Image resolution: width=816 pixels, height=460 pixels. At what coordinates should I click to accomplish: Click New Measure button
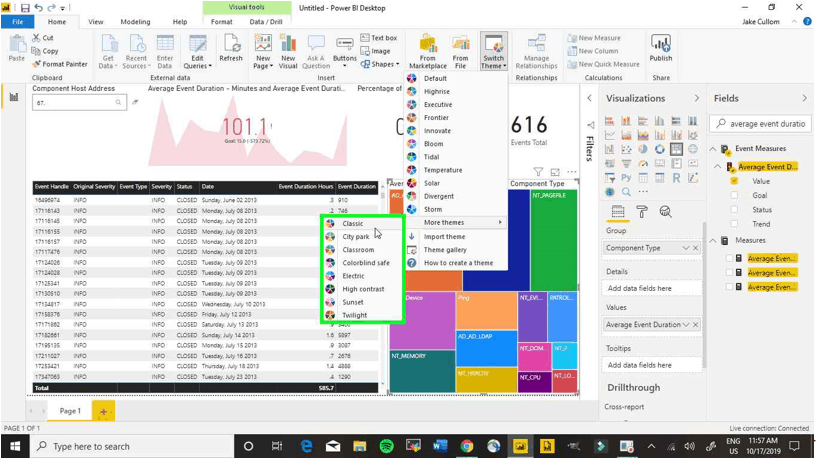pos(594,38)
